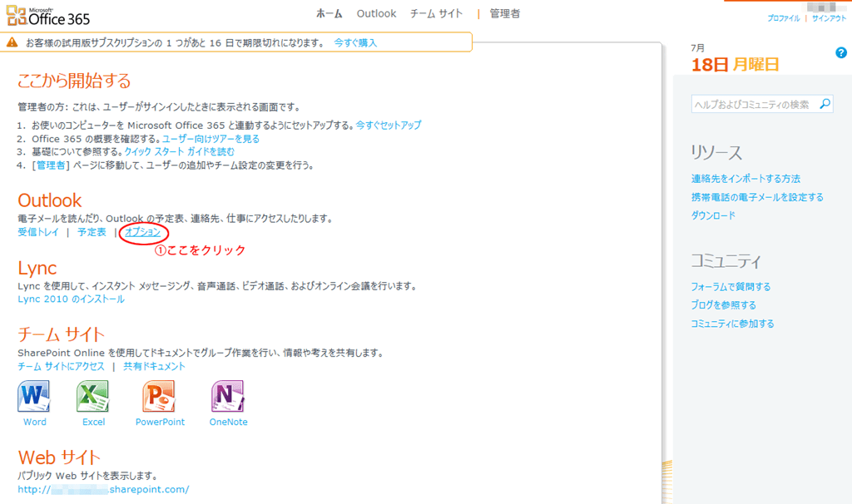Viewport: 852px width, 504px height.
Task: Open the public sharepoint.com website URL
Action: [103, 489]
